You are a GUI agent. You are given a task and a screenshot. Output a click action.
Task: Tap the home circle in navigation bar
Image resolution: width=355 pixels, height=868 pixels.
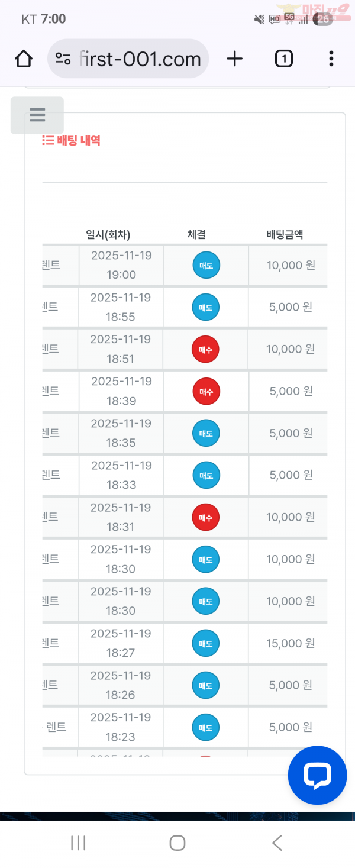[x=177, y=843]
